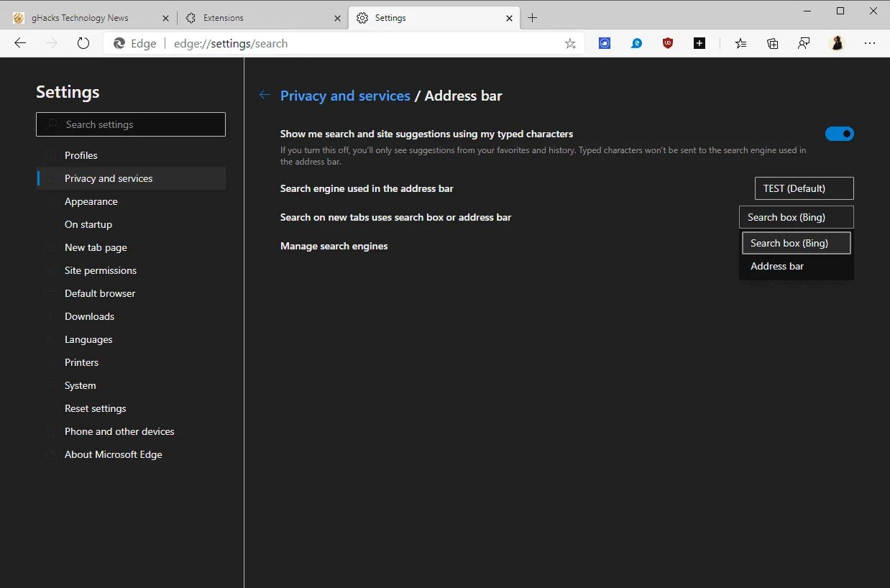Image resolution: width=890 pixels, height=588 pixels.
Task: Choose Search box (Bing) from the open list
Action: [x=797, y=243]
